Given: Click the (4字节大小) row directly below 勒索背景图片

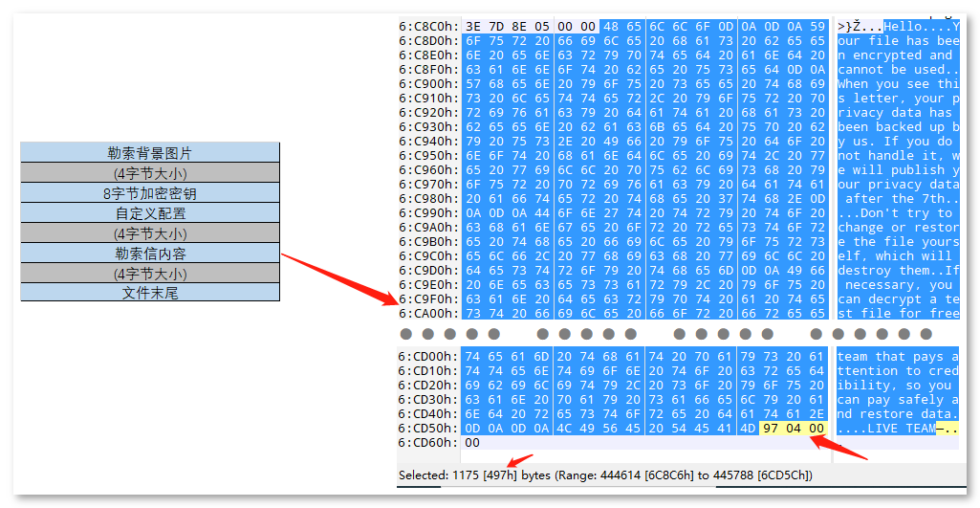Looking at the screenshot, I should click(x=150, y=173).
